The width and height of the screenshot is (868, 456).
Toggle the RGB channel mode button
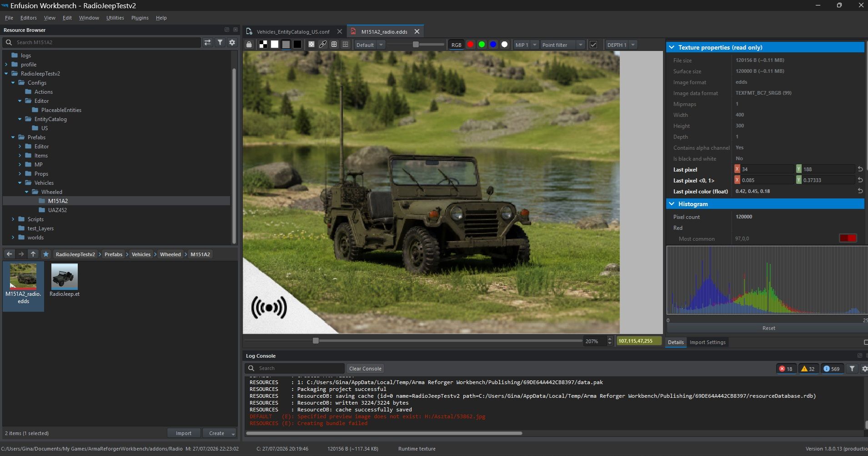tap(457, 45)
